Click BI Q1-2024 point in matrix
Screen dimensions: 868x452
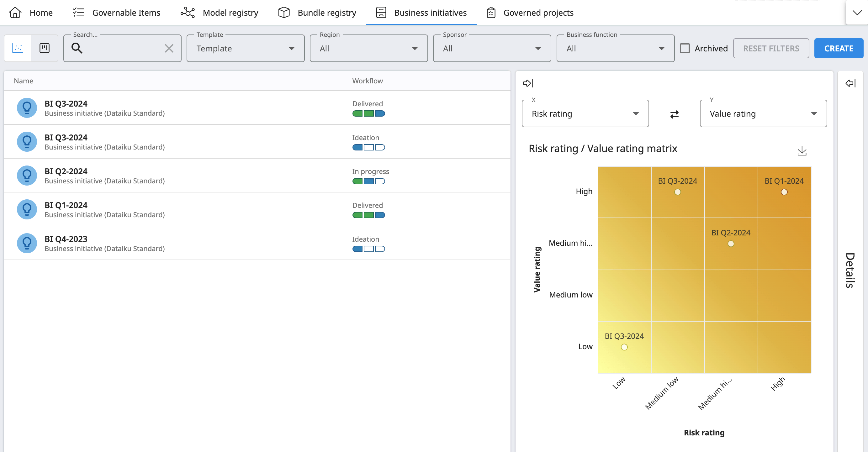pyautogui.click(x=784, y=192)
